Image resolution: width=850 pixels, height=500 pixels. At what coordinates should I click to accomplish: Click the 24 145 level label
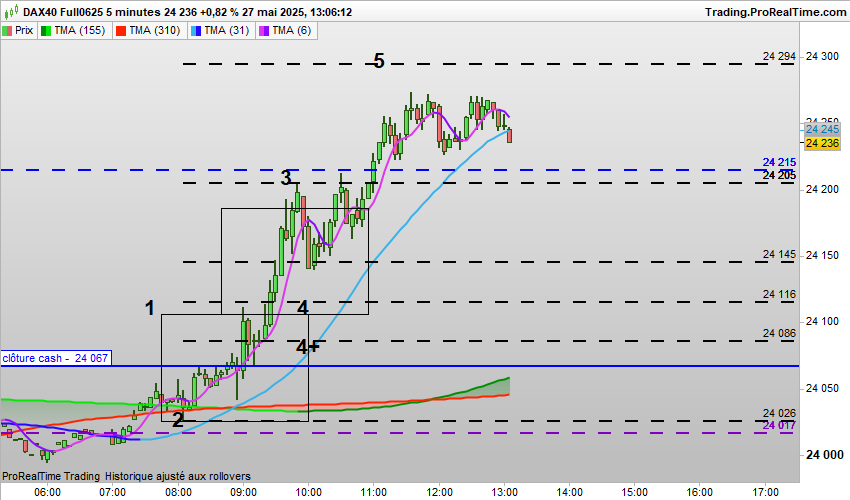tap(779, 254)
